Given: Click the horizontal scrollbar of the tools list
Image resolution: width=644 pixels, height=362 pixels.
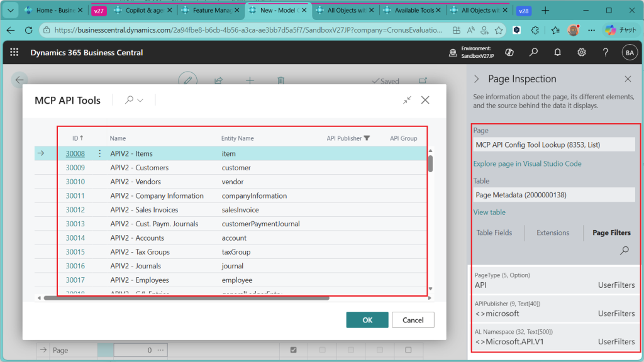Looking at the screenshot, I should pos(189,297).
